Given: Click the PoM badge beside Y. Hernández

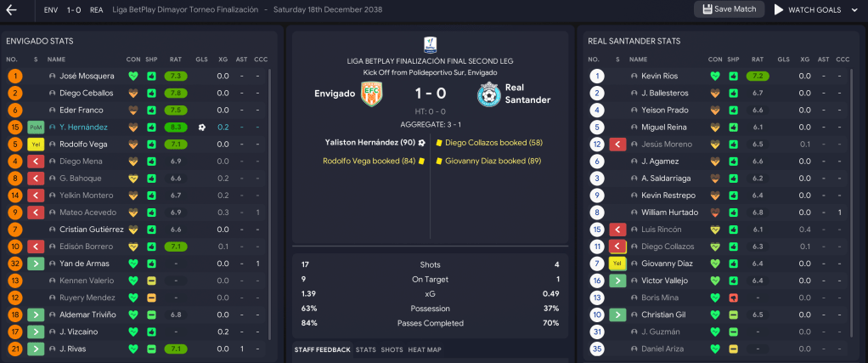Looking at the screenshot, I should 36,127.
